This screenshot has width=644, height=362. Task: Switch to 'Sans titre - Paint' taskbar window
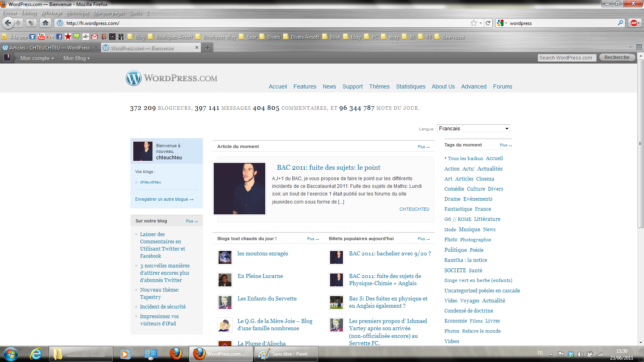(x=286, y=354)
